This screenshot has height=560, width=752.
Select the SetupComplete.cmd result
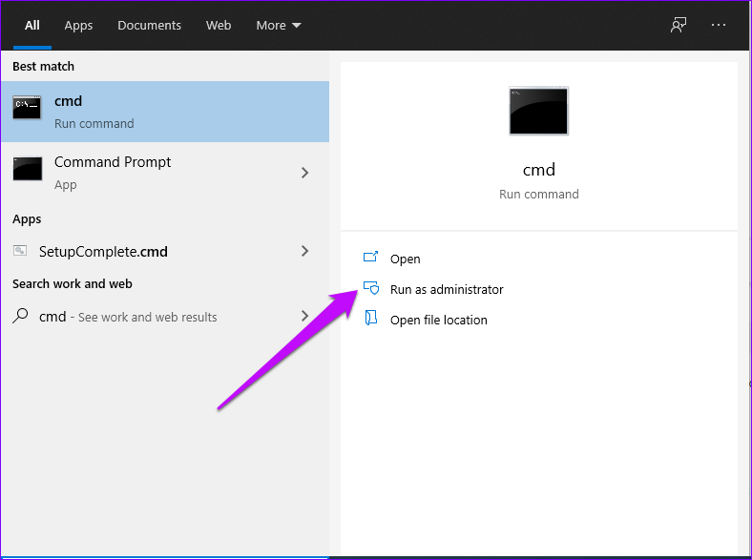click(165, 251)
